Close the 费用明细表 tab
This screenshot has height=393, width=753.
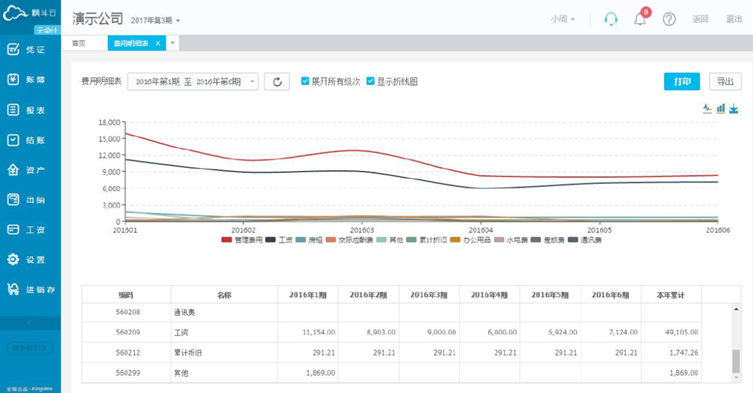click(158, 43)
